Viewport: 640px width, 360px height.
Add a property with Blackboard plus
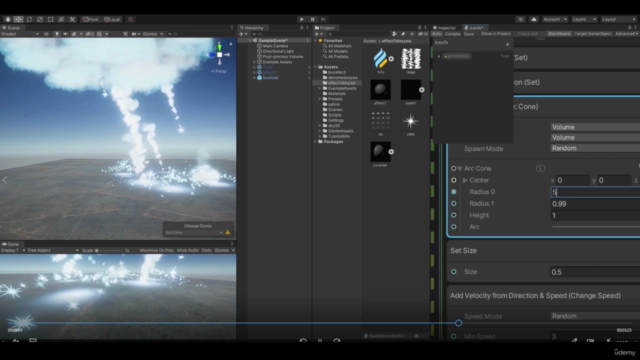click(507, 44)
